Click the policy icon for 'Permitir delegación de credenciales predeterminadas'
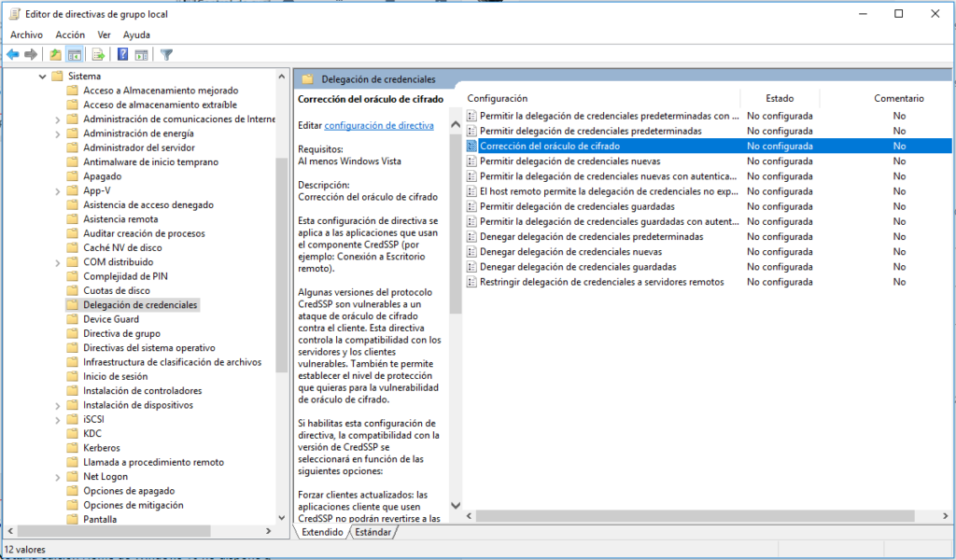Image resolution: width=956 pixels, height=560 pixels. [471, 131]
